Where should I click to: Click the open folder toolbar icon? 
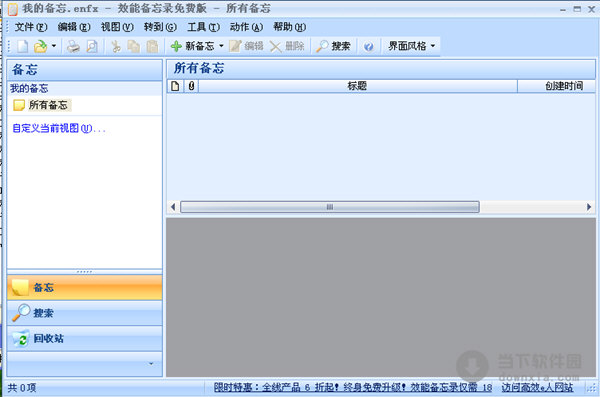pyautogui.click(x=40, y=46)
